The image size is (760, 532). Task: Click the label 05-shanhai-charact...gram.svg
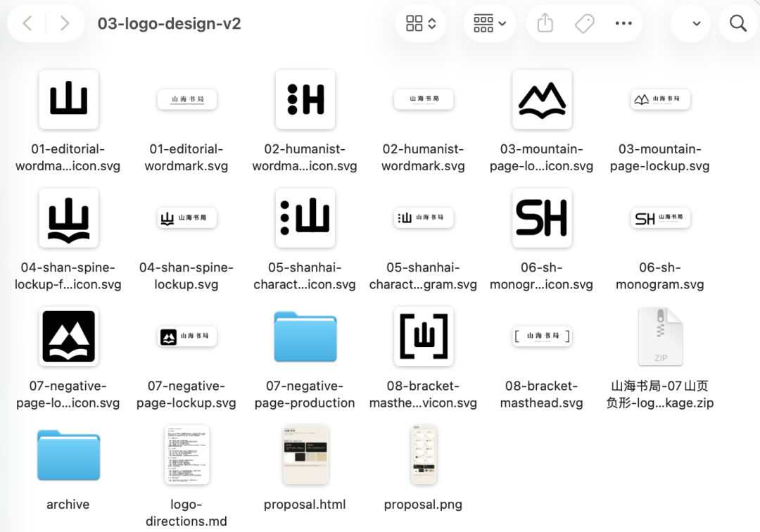click(x=423, y=276)
